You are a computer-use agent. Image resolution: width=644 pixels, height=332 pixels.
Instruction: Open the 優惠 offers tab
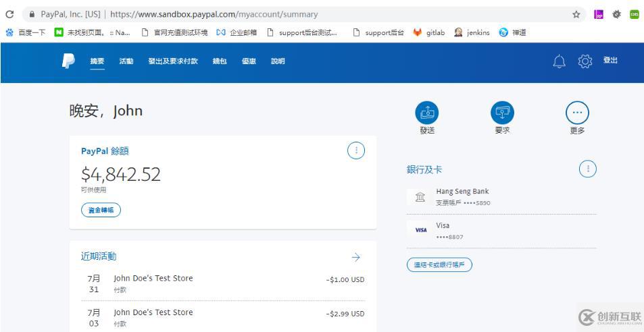tap(249, 61)
